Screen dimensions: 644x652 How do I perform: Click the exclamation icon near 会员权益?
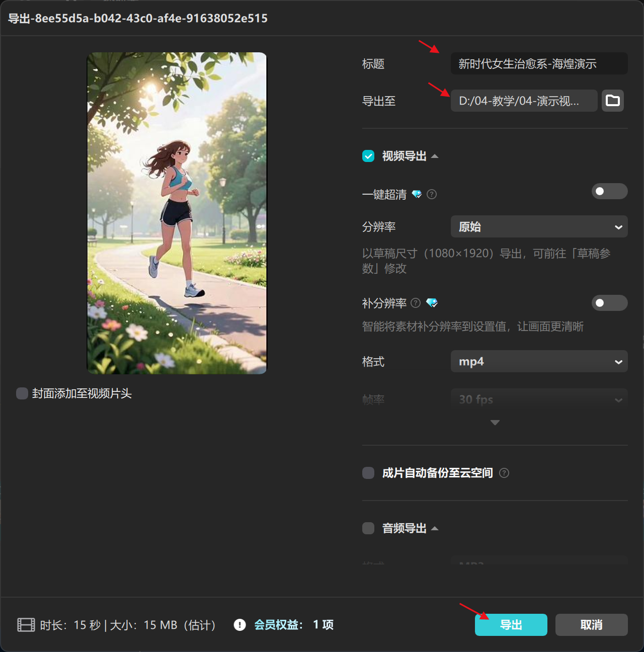coord(239,625)
